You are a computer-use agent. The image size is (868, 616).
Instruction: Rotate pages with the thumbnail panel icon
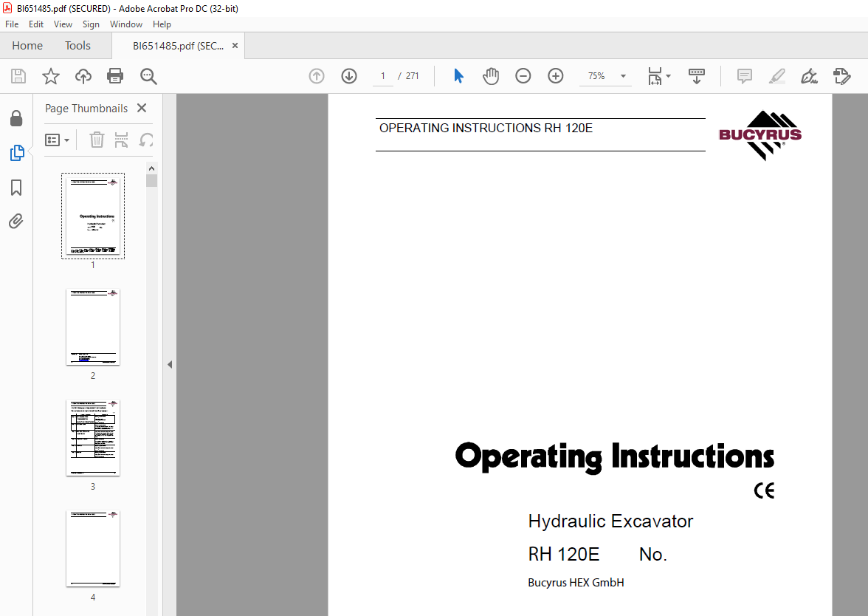coord(146,140)
